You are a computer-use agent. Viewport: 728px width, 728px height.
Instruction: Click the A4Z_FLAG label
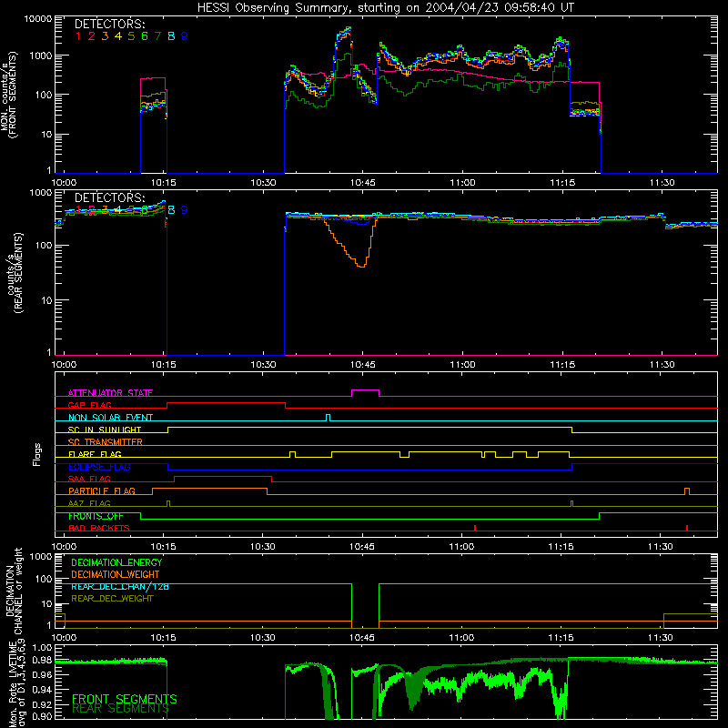click(89, 503)
